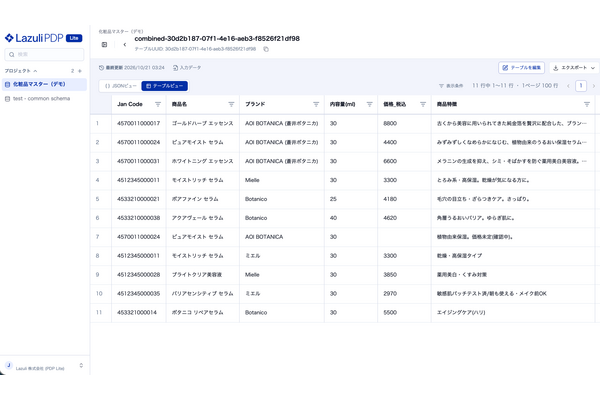Screen dimensions: 600x400
Task: Open the 化粧品マスター（デモ） project
Action: click(x=44, y=84)
